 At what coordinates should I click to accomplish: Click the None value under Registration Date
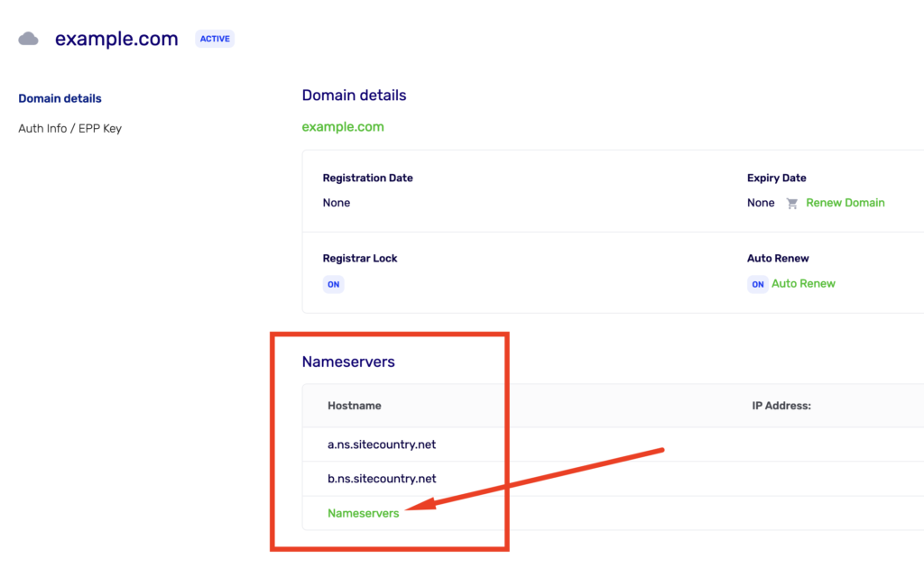click(337, 203)
